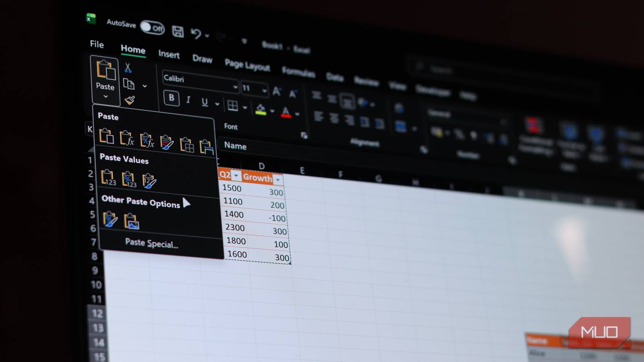Cut selection with scissors icon
This screenshot has height=362, width=644.
click(x=128, y=68)
